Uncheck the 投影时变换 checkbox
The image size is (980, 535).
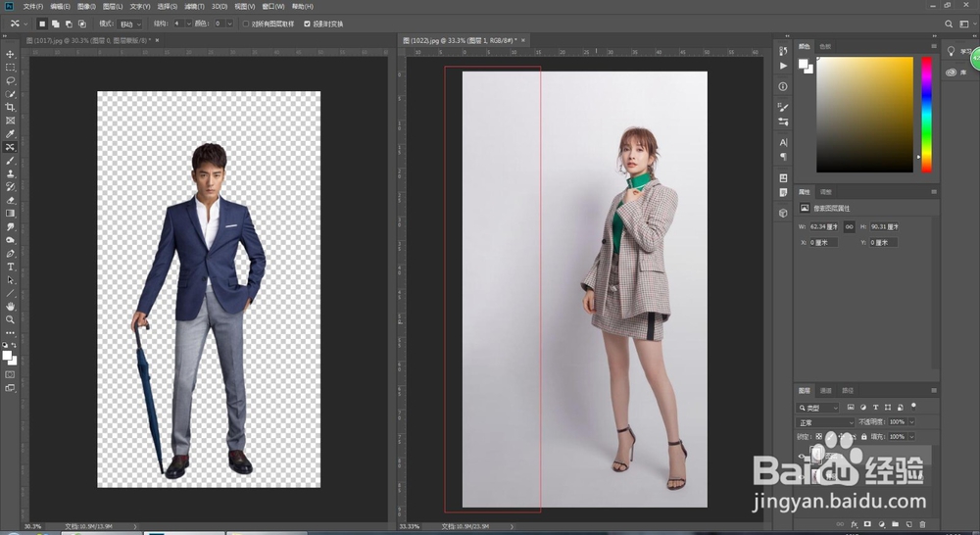tap(307, 24)
